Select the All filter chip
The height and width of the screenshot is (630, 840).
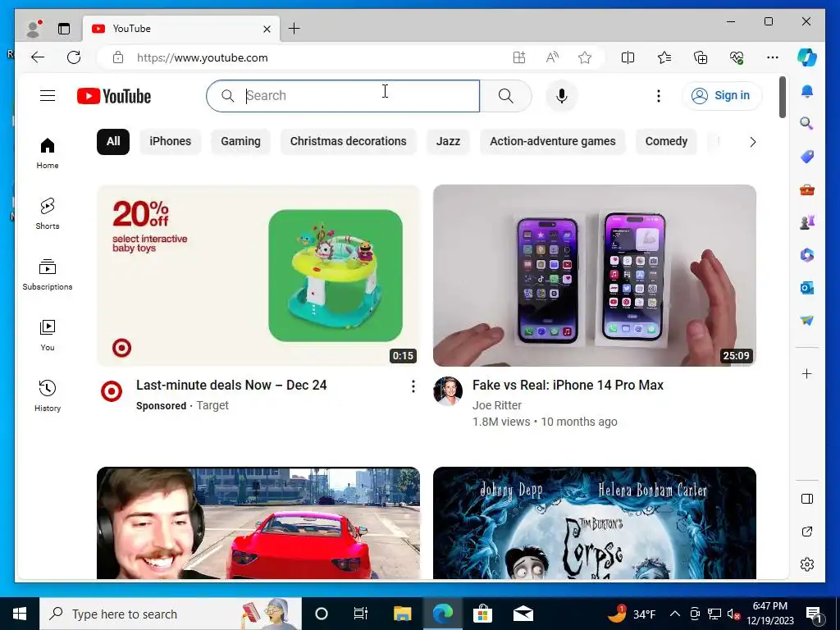tap(113, 141)
